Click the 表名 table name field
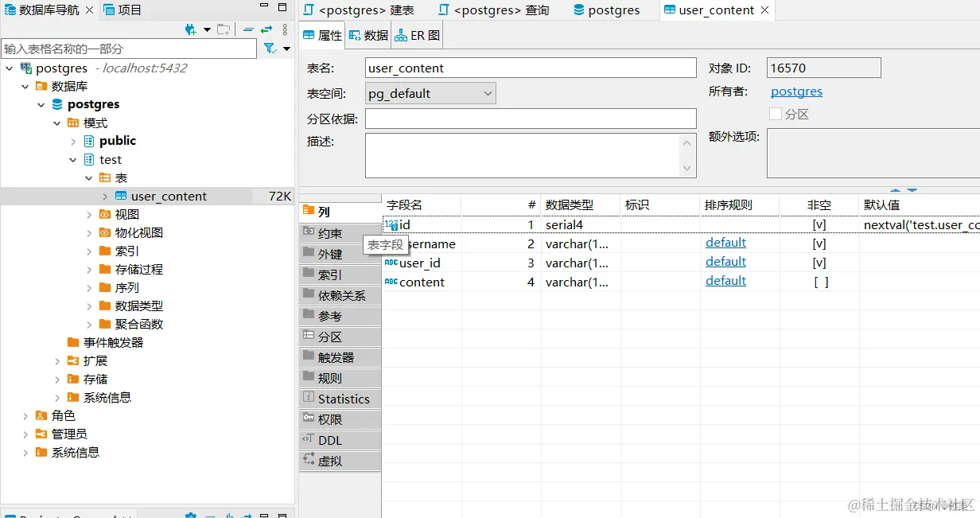This screenshot has height=518, width=980. 531,68
